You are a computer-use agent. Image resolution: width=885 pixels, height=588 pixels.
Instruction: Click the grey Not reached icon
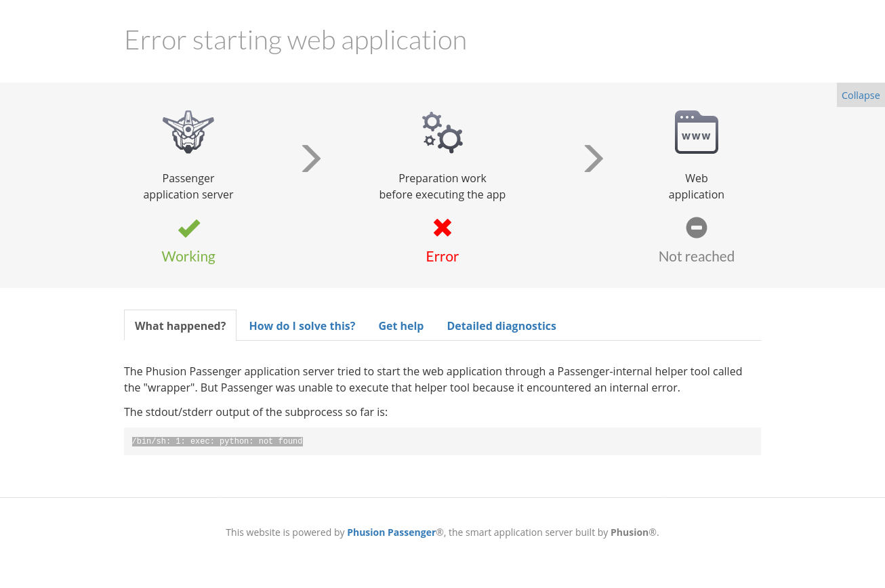(x=696, y=228)
